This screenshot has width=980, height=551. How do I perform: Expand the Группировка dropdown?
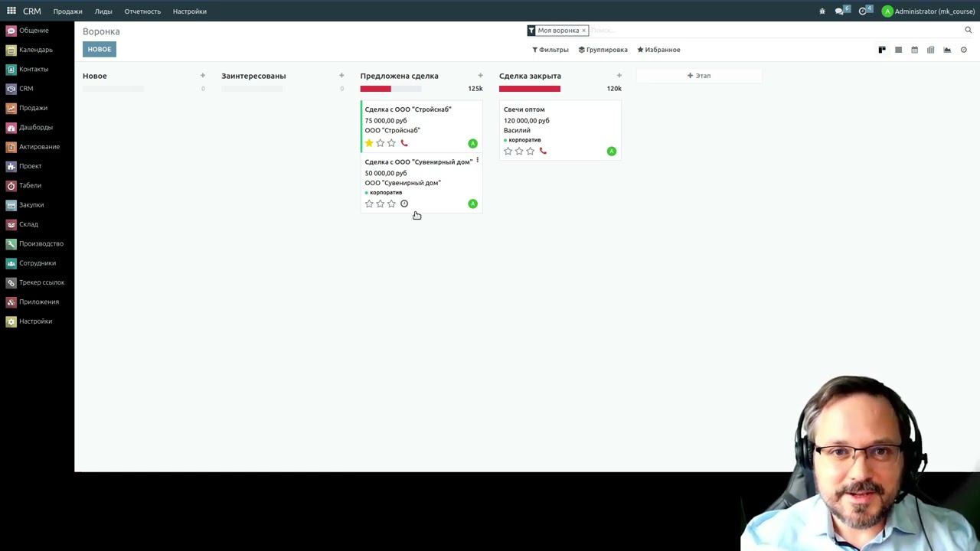tap(603, 50)
